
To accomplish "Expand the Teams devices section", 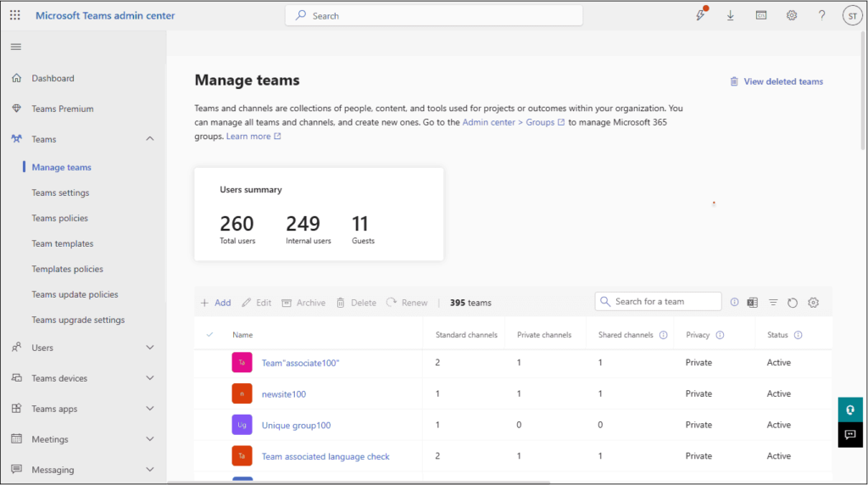I will tap(150, 377).
